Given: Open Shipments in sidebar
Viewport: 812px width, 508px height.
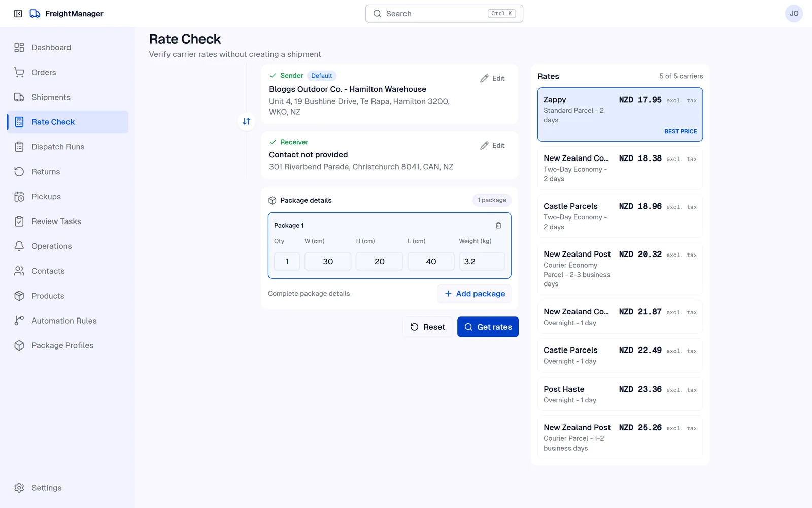Looking at the screenshot, I should coord(67,97).
